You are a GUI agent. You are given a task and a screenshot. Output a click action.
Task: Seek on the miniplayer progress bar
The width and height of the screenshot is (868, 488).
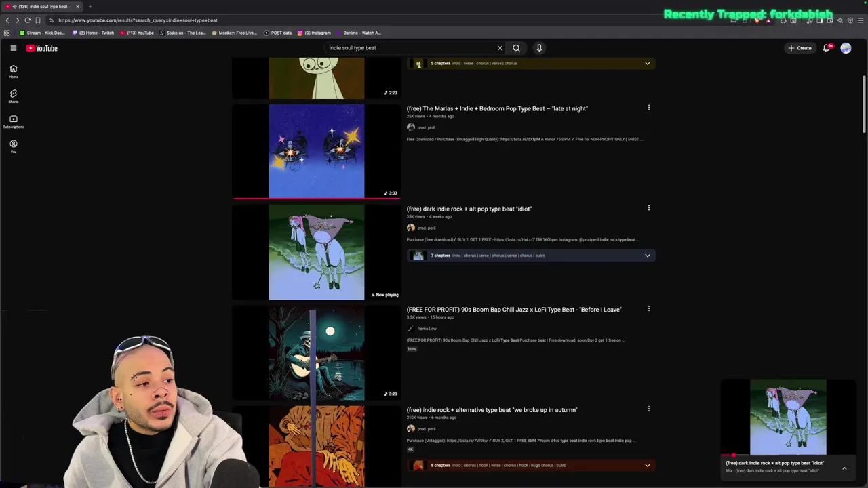click(x=788, y=455)
